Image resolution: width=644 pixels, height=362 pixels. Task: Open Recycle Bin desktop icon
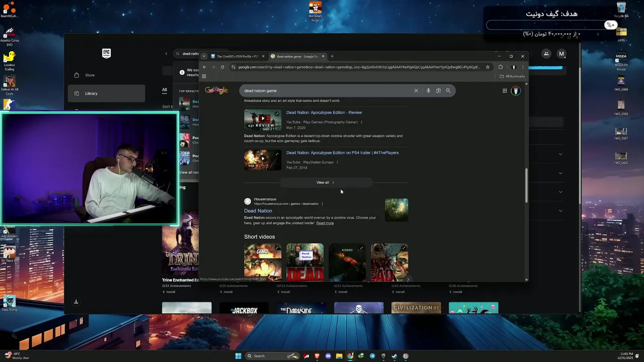point(621,10)
